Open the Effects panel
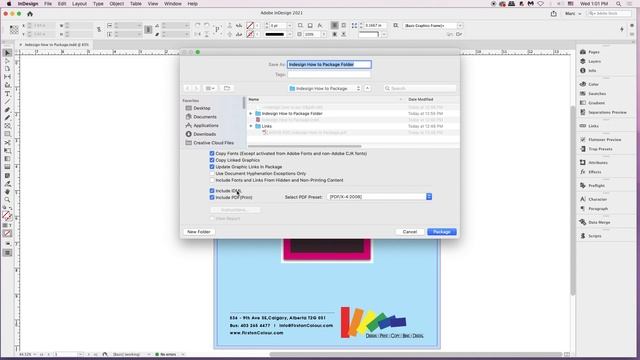Viewport: 640px width, 360px height. pyautogui.click(x=591, y=172)
